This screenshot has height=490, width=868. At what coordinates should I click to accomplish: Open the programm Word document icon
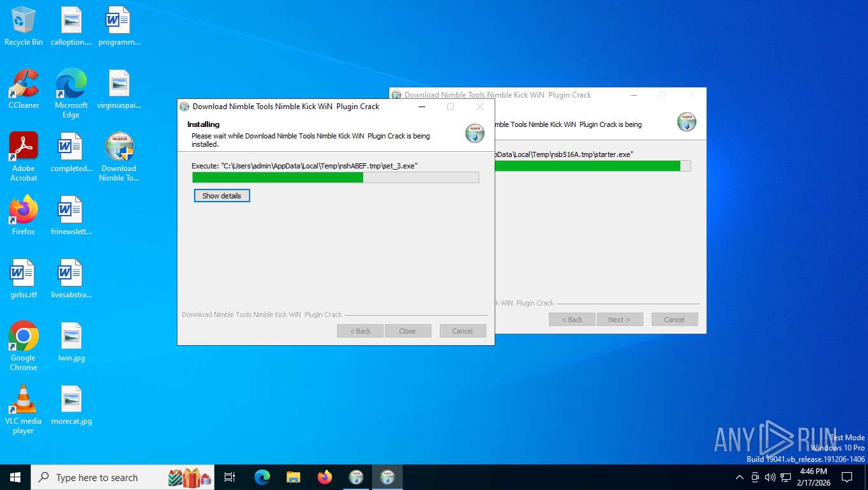coord(119,27)
